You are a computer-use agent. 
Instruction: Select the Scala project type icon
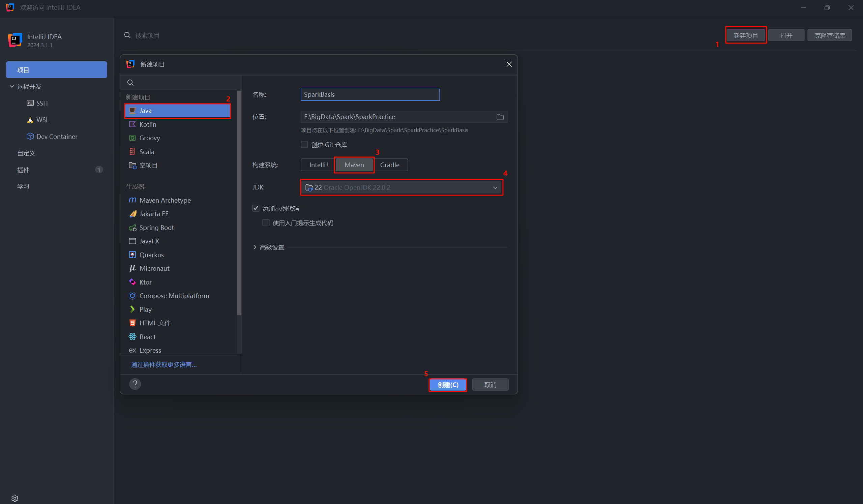pyautogui.click(x=132, y=152)
